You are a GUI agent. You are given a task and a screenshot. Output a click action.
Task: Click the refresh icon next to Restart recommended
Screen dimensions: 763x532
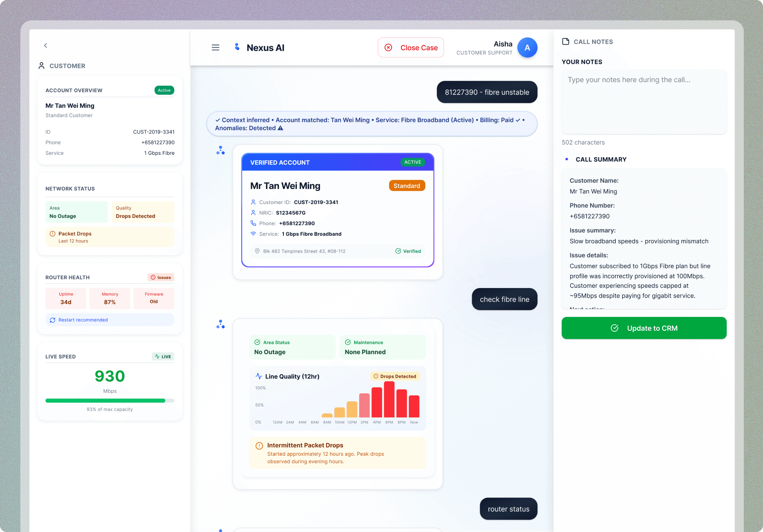53,320
